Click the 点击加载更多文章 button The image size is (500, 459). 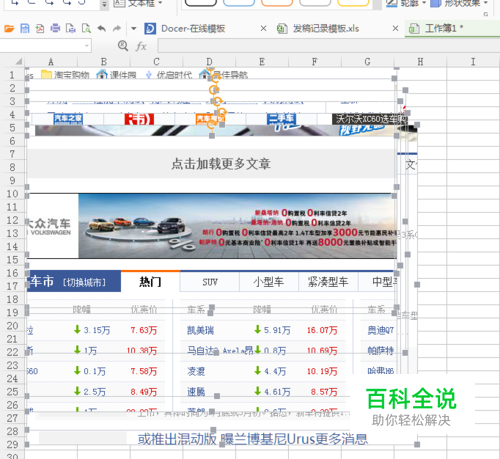(x=221, y=164)
